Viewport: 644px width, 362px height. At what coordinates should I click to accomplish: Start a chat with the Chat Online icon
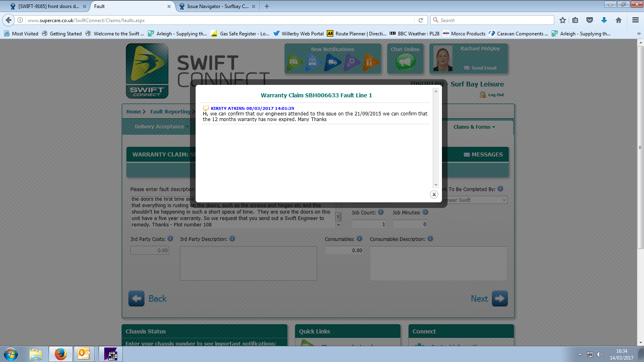click(405, 62)
